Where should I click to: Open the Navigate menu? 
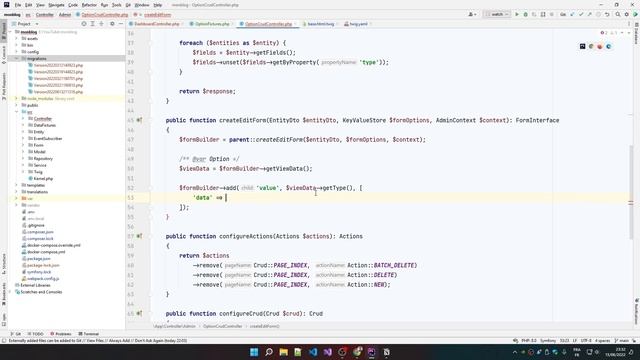(x=56, y=5)
